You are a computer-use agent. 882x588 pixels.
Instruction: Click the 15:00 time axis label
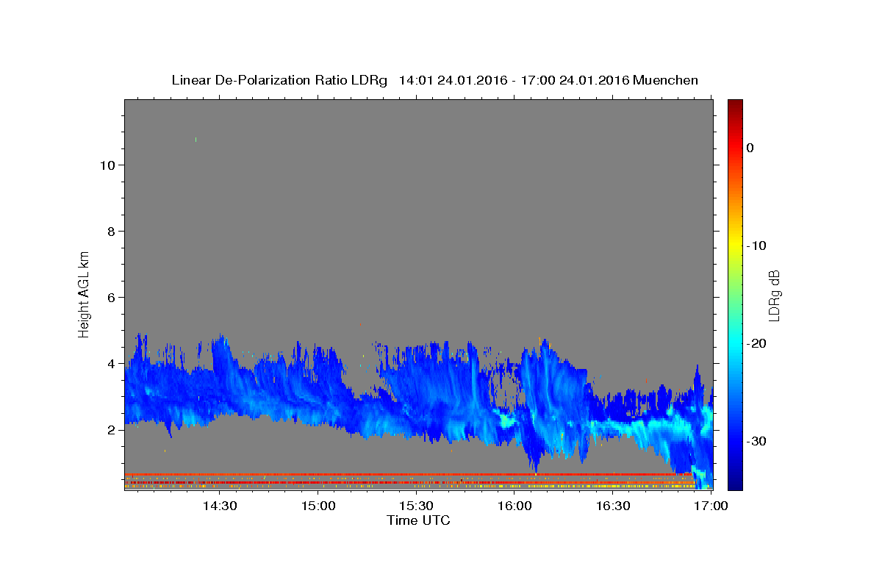pyautogui.click(x=318, y=506)
